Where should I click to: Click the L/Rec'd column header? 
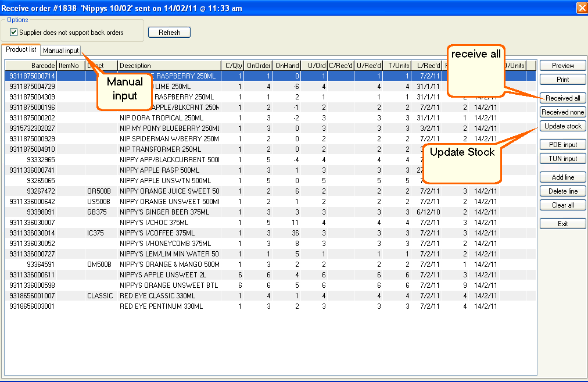tap(426, 66)
